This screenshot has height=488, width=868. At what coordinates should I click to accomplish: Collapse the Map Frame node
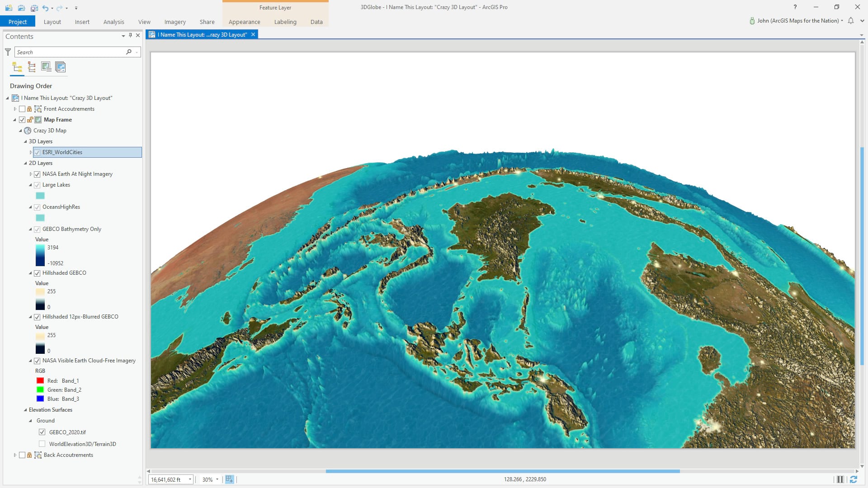tap(14, 120)
